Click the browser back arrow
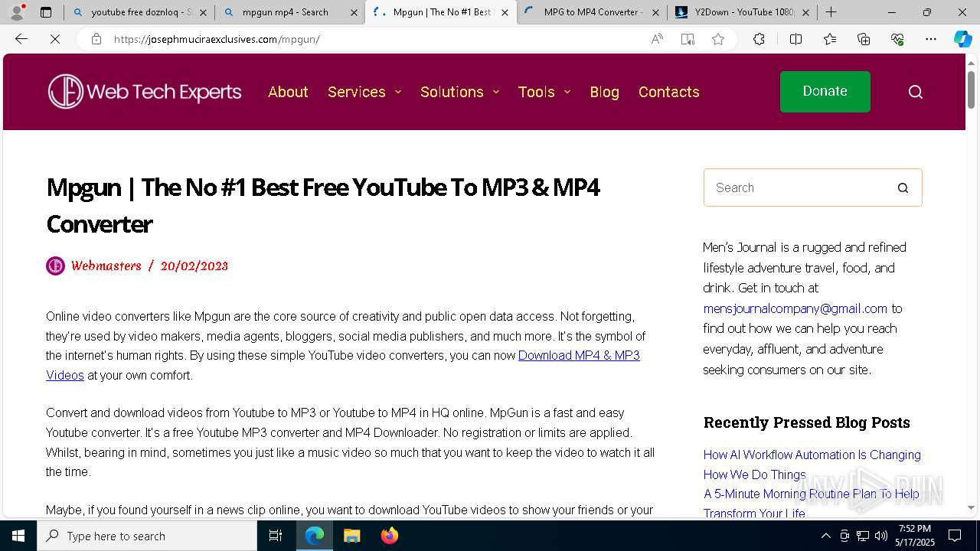Screen dimensions: 980x551 [21, 39]
